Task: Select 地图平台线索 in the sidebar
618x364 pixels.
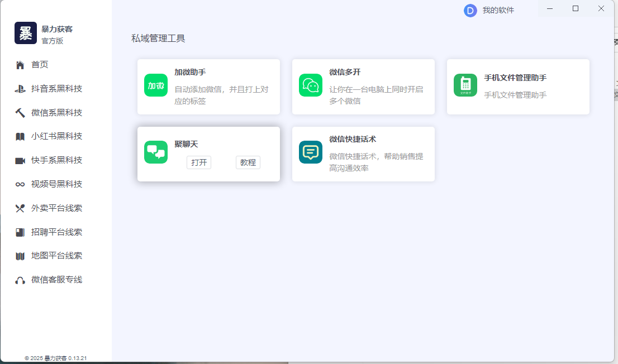Action: [56, 256]
